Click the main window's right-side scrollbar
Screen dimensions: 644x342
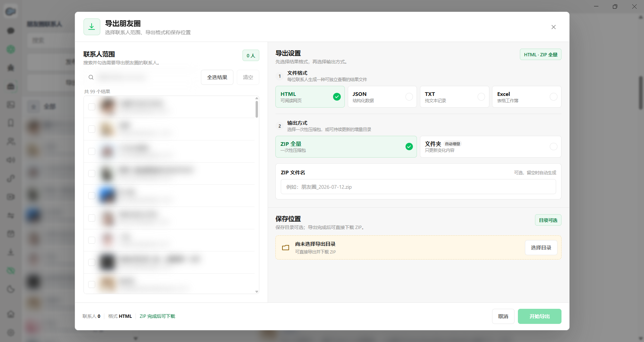click(641, 93)
